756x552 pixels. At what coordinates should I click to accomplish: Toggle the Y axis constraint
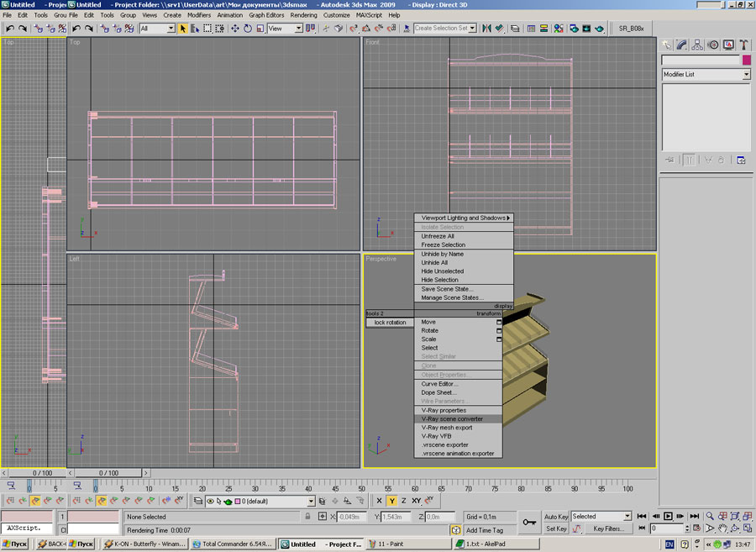point(392,501)
